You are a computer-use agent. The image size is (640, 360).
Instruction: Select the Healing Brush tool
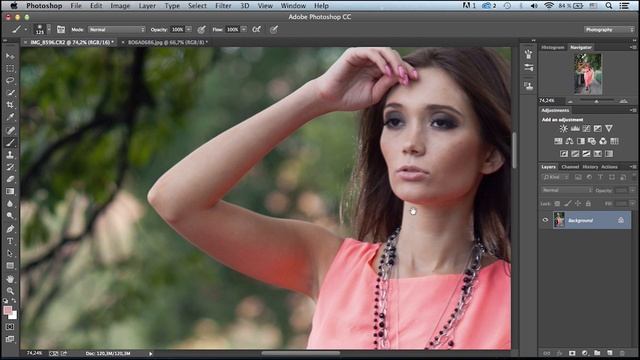click(x=10, y=131)
